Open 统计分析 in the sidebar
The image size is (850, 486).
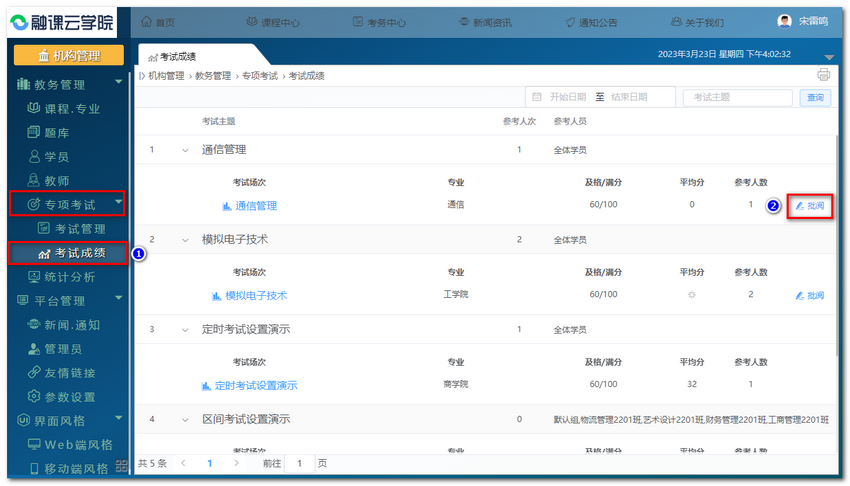coord(61,277)
